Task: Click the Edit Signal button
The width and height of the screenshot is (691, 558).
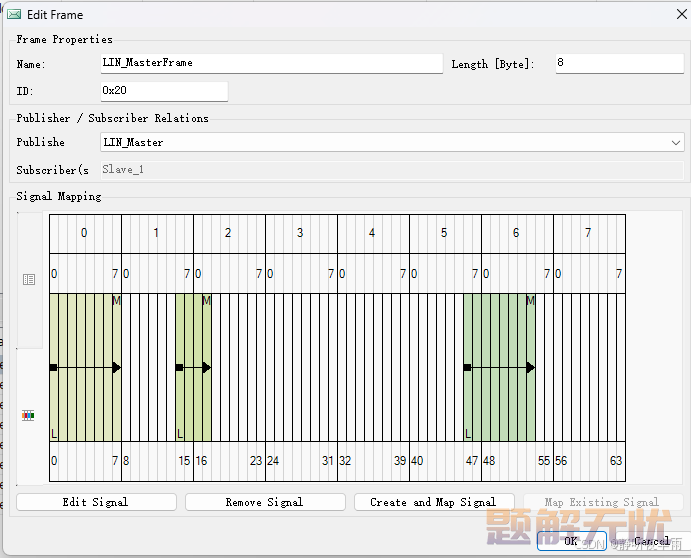Action: (x=96, y=502)
